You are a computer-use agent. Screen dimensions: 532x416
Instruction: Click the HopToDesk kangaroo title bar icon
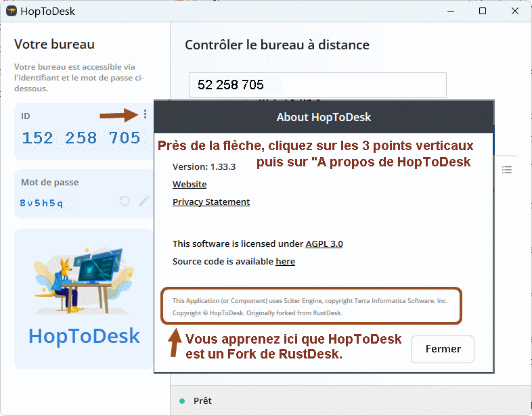(x=12, y=11)
